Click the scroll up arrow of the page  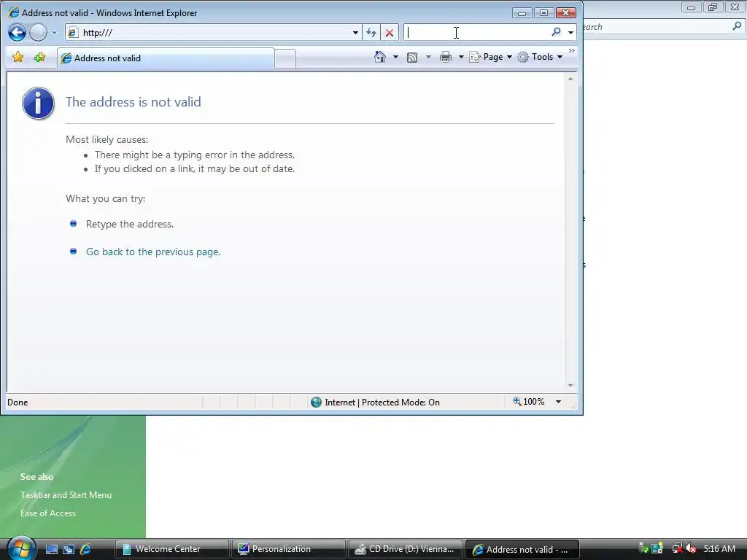click(570, 79)
